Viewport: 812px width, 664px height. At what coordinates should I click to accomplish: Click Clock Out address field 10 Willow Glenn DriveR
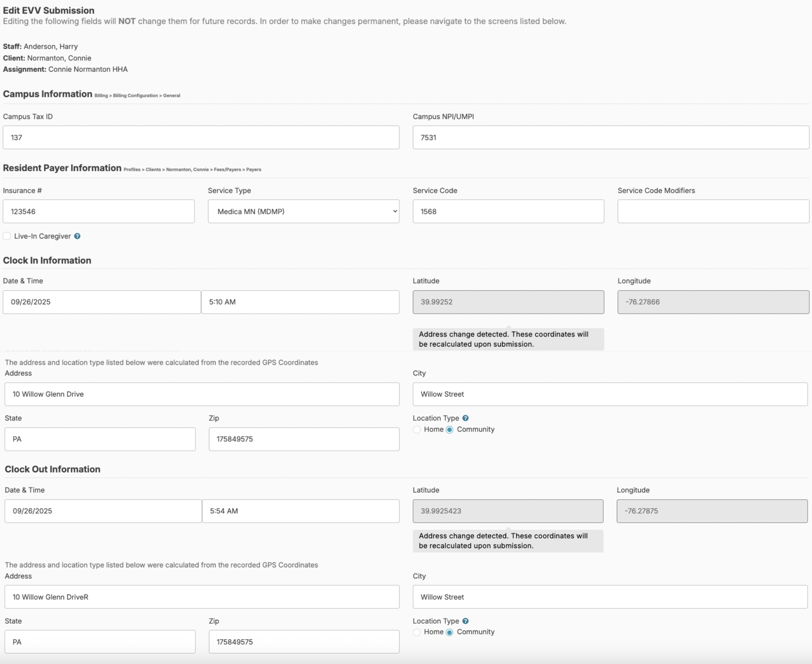point(202,597)
